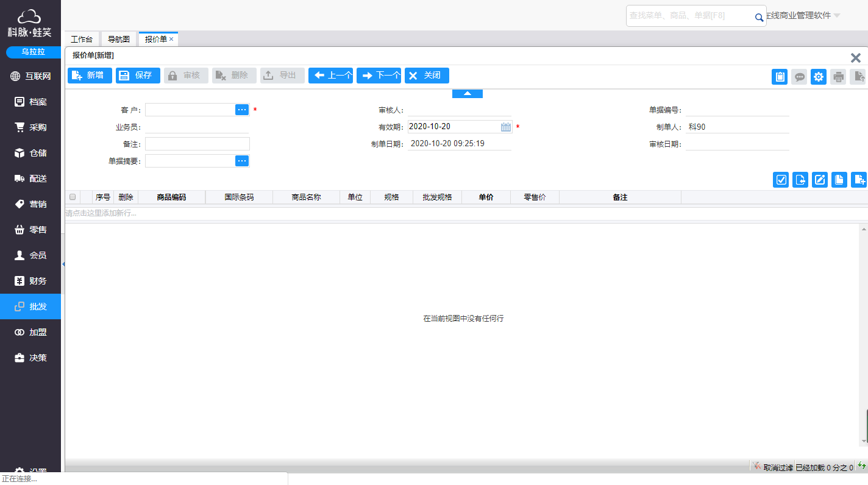The image size is (868, 485).
Task: Go to next record with 下一个
Action: tap(379, 76)
